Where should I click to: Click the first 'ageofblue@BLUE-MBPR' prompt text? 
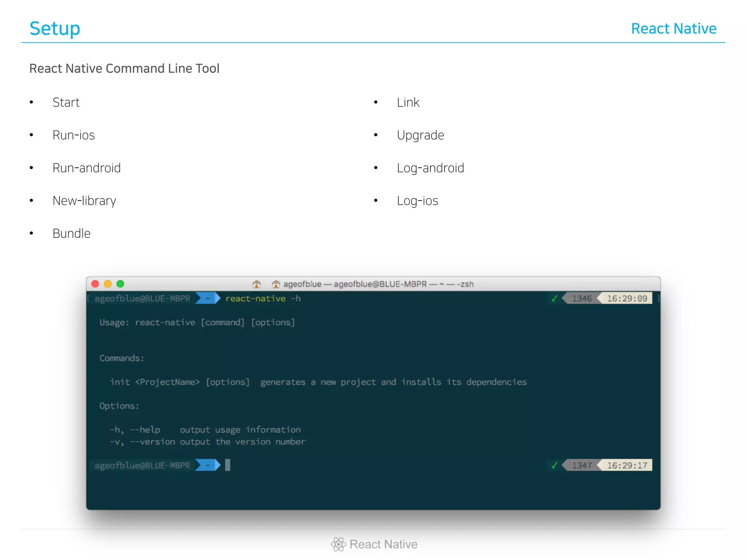click(142, 299)
